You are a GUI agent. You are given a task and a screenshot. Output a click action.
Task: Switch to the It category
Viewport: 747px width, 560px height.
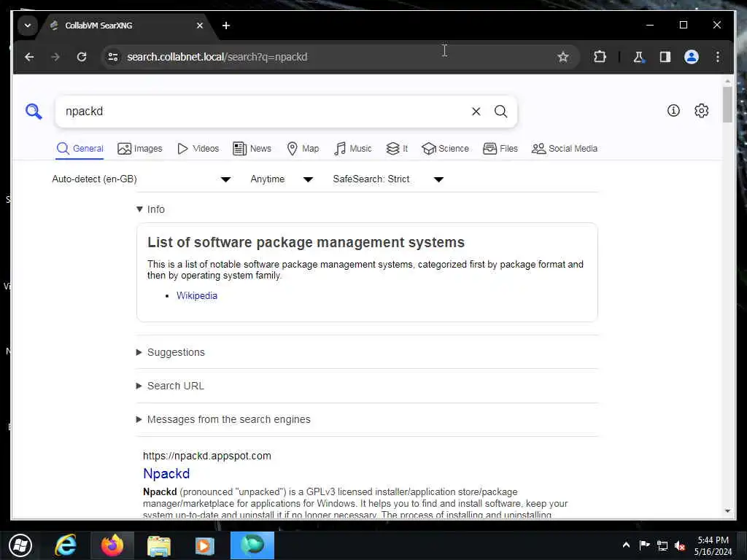[x=397, y=149]
